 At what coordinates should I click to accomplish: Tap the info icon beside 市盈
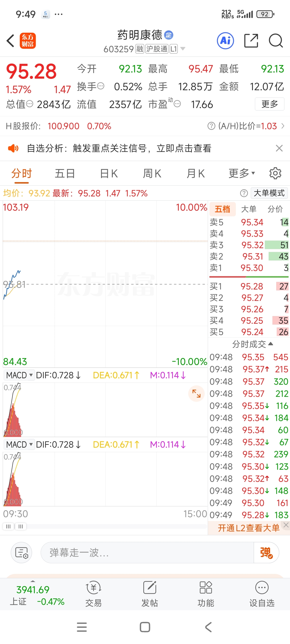(x=177, y=104)
